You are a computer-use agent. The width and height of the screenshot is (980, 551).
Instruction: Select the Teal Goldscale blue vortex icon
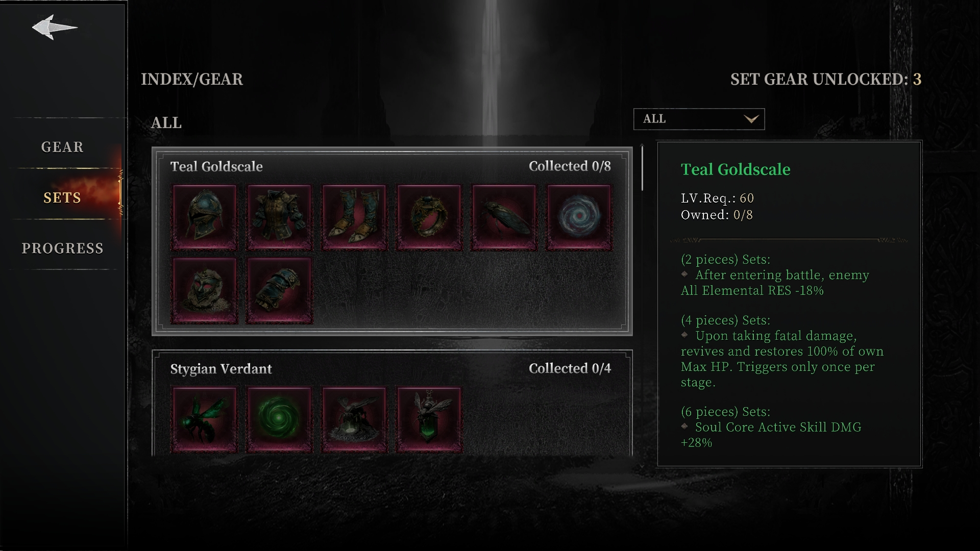[x=579, y=217]
